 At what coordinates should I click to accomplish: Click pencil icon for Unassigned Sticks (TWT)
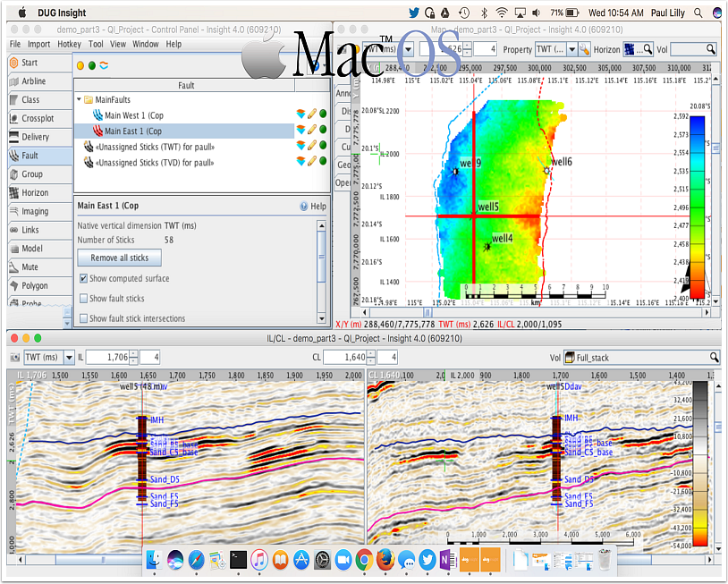(x=312, y=145)
